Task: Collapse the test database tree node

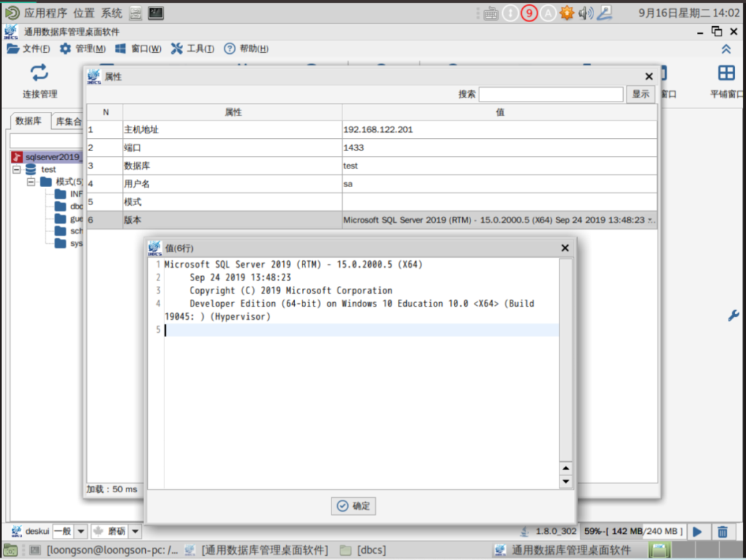Action: pyautogui.click(x=17, y=169)
